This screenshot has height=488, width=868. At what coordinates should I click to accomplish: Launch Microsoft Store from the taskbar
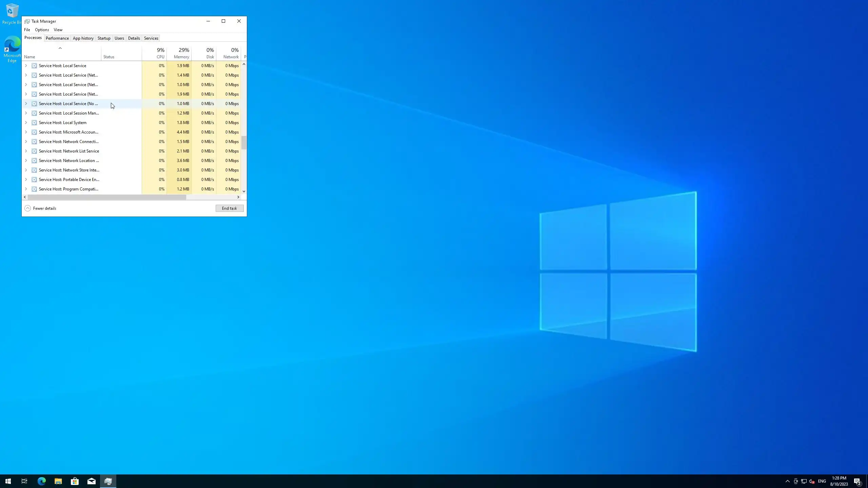[x=75, y=481]
